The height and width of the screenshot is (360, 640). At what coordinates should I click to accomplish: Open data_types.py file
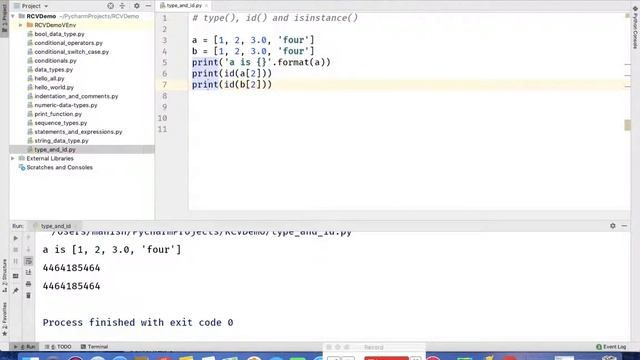[53, 70]
